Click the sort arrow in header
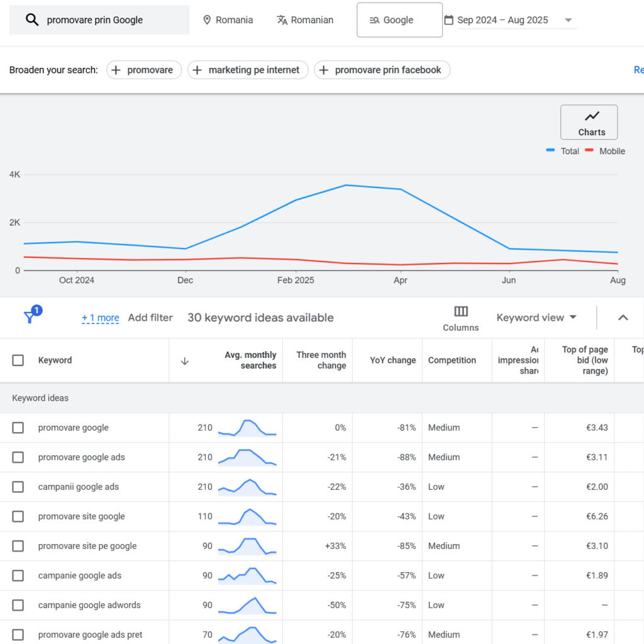The image size is (644, 644). pos(185,361)
